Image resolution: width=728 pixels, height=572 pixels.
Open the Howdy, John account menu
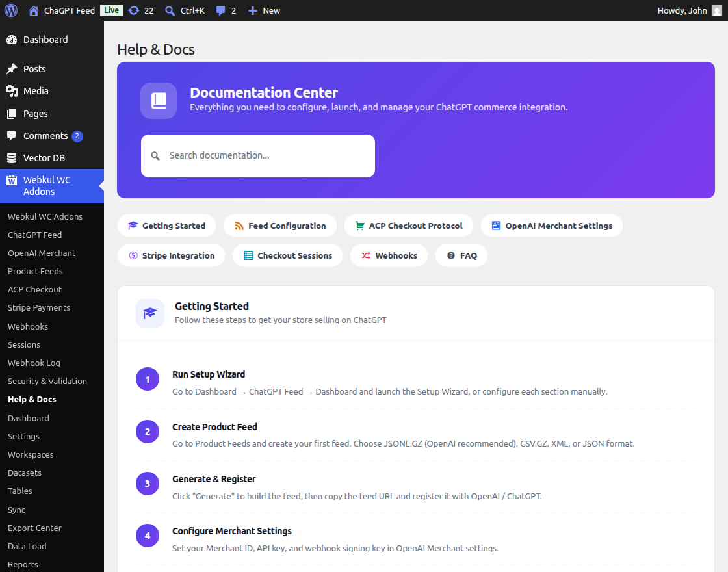(x=690, y=10)
